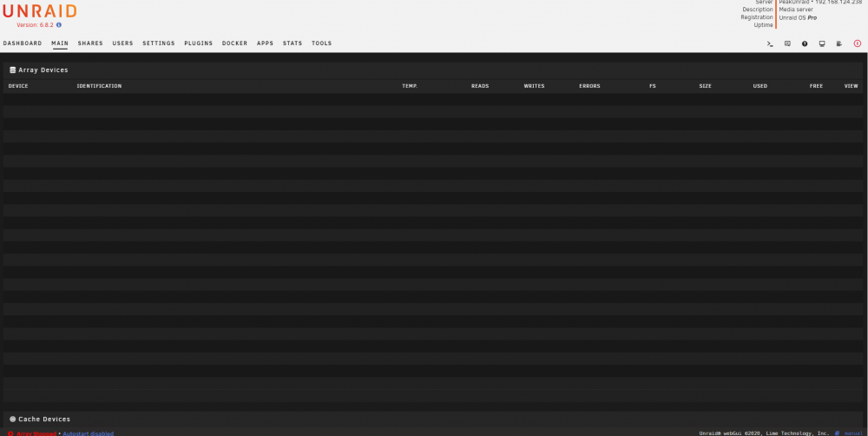Image resolution: width=868 pixels, height=436 pixels.
Task: Click the red alert notification icon
Action: pyautogui.click(x=858, y=43)
